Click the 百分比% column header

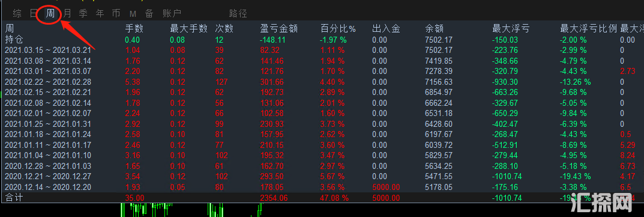tap(338, 29)
